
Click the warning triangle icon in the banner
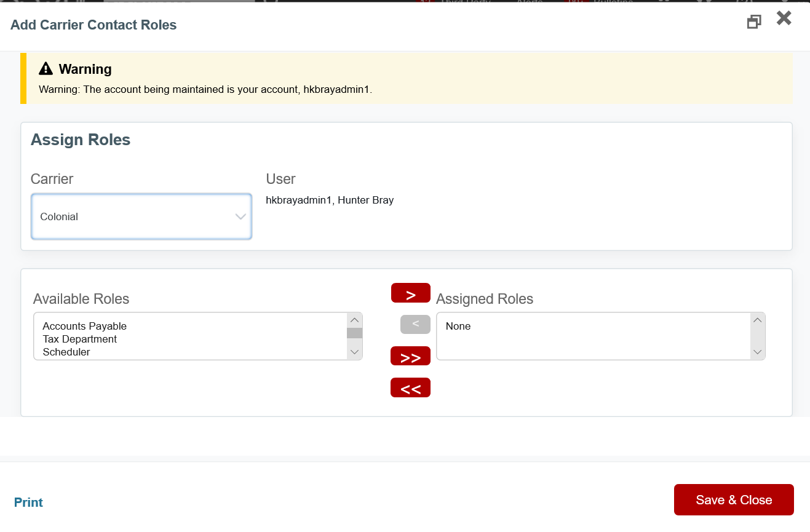pos(45,68)
